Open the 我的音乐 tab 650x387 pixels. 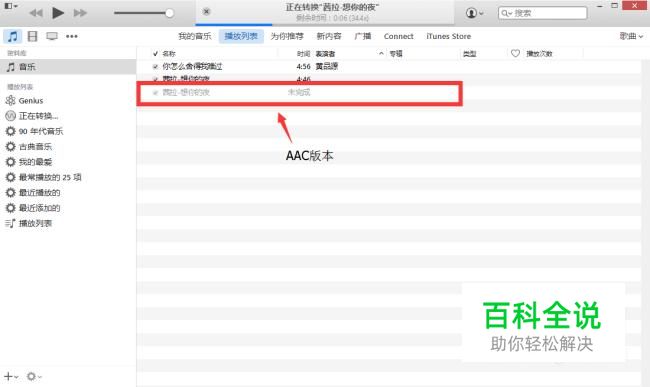[x=195, y=36]
